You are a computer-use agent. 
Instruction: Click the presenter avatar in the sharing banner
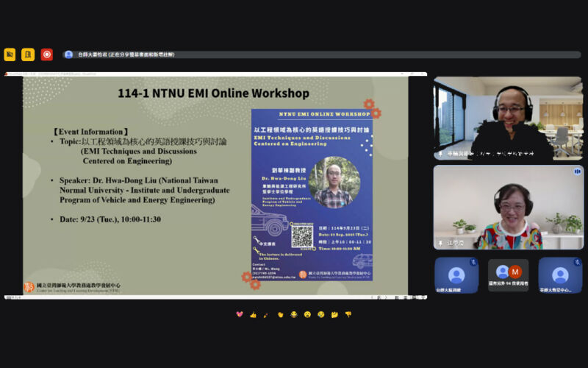(x=69, y=54)
